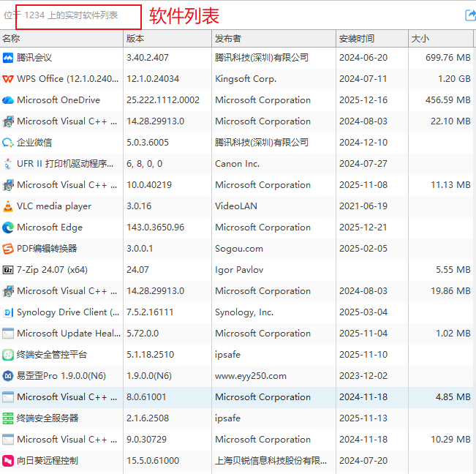Click the Microsoft Edge icon
Viewport: 476px width, 474px height.
8,227
